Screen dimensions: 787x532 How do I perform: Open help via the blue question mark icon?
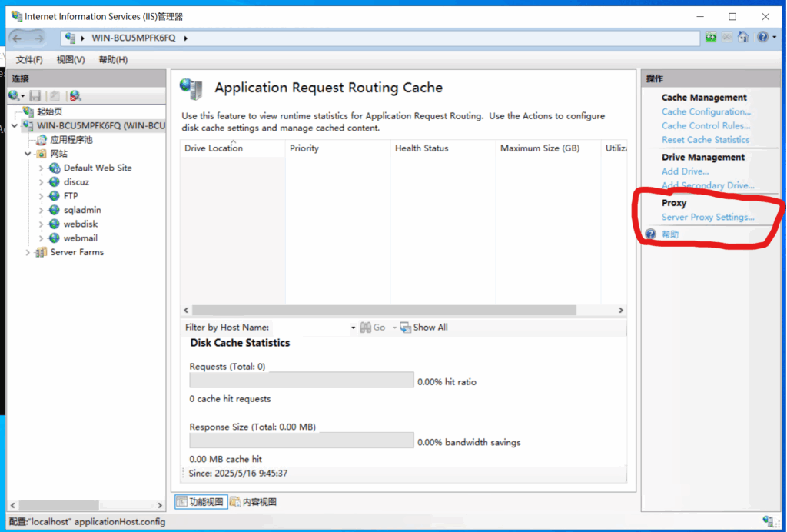[762, 37]
